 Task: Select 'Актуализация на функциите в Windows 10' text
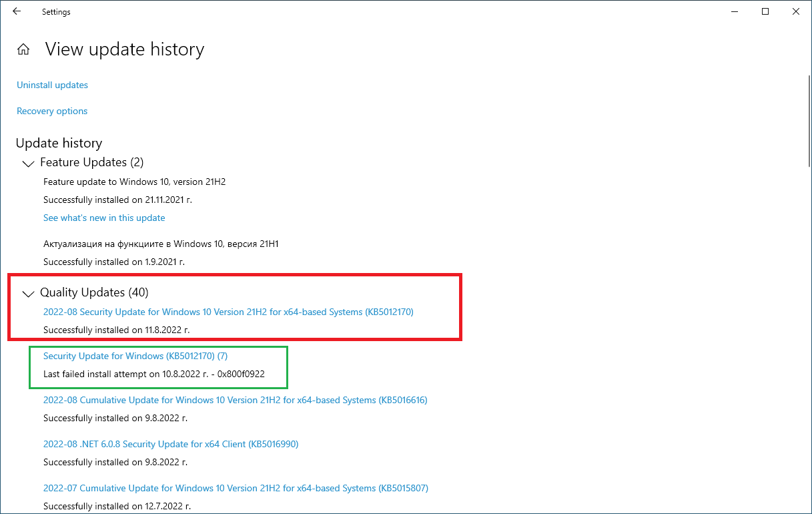tap(161, 244)
